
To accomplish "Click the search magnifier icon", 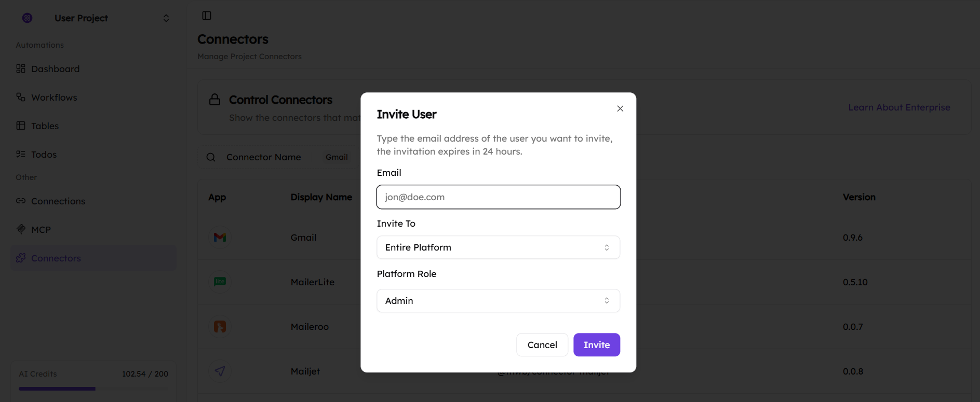I will pos(211,157).
